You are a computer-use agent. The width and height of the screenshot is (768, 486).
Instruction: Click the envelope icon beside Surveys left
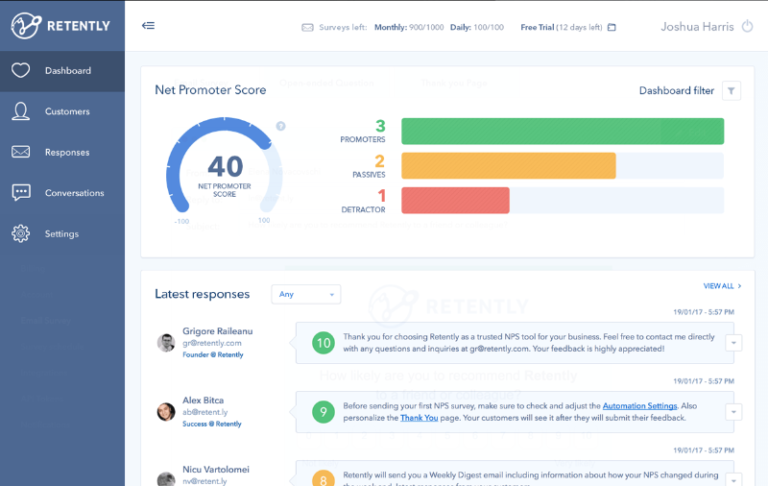click(307, 27)
